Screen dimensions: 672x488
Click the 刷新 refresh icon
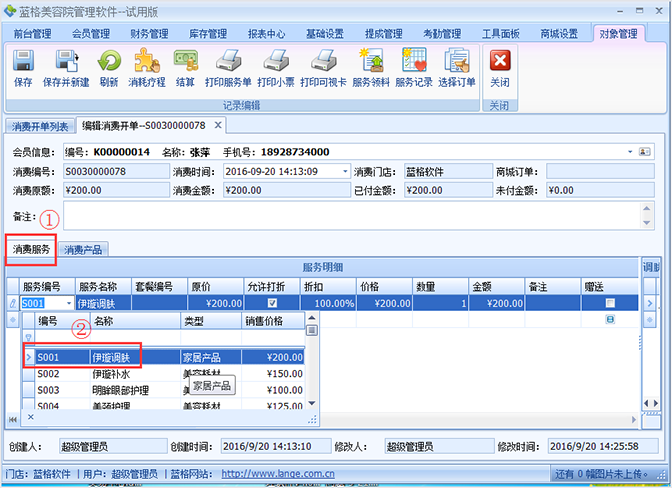pyautogui.click(x=109, y=60)
